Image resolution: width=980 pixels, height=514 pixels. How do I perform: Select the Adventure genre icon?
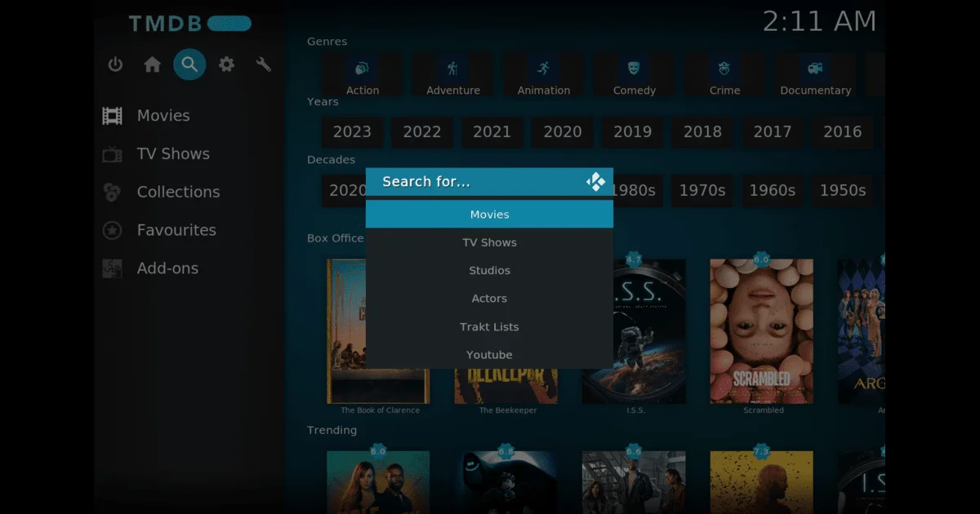[452, 70]
